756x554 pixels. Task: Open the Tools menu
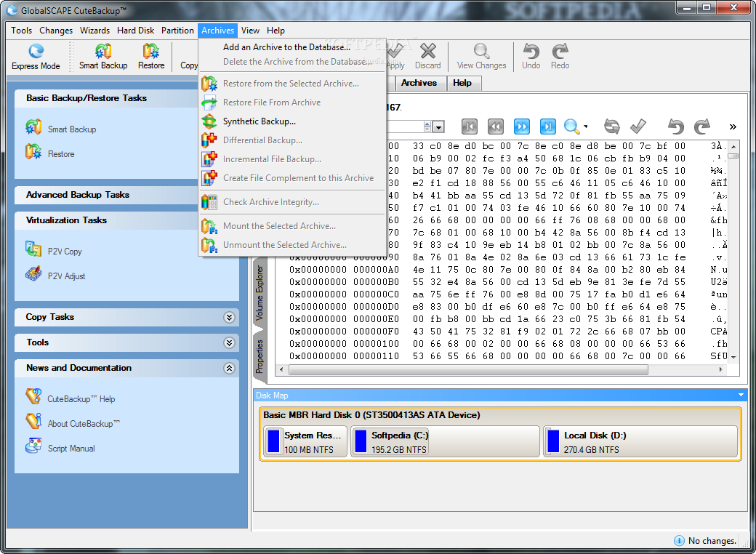coord(22,31)
